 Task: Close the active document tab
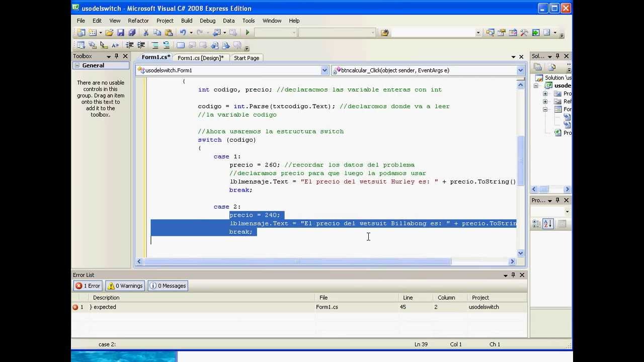coord(521,57)
